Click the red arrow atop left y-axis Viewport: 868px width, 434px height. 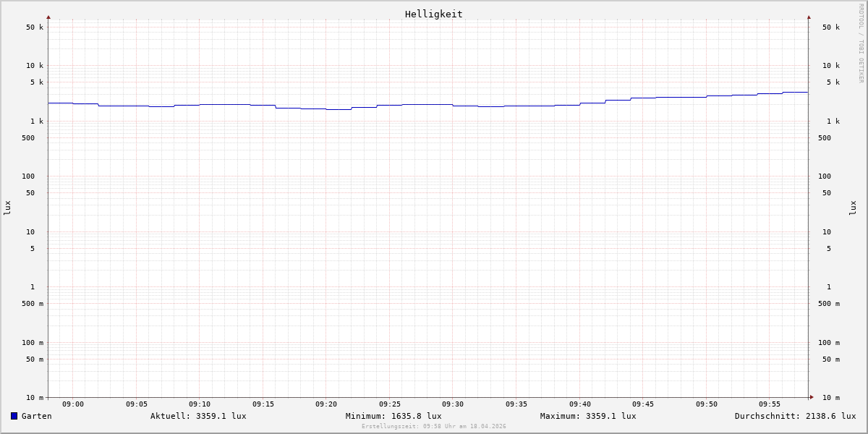pyautogui.click(x=48, y=17)
